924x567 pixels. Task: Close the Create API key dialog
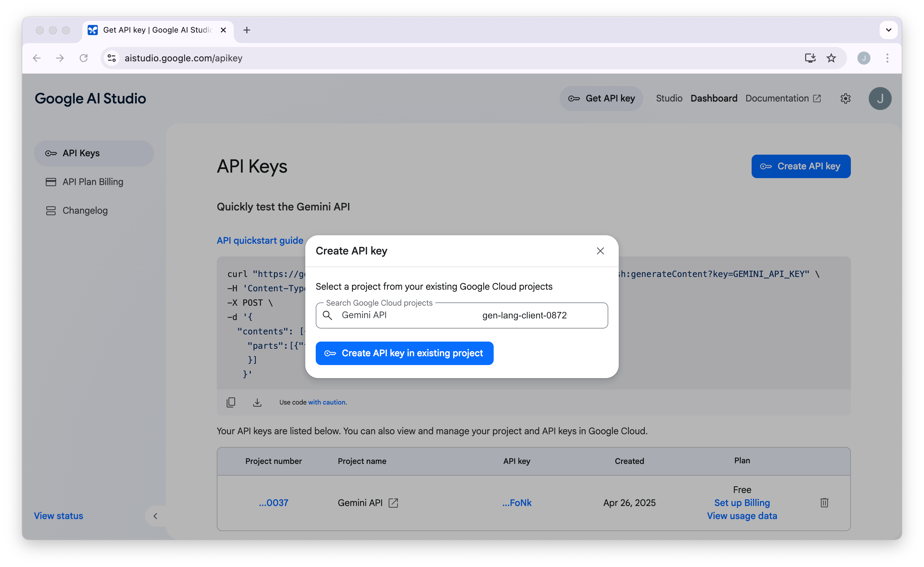click(600, 251)
